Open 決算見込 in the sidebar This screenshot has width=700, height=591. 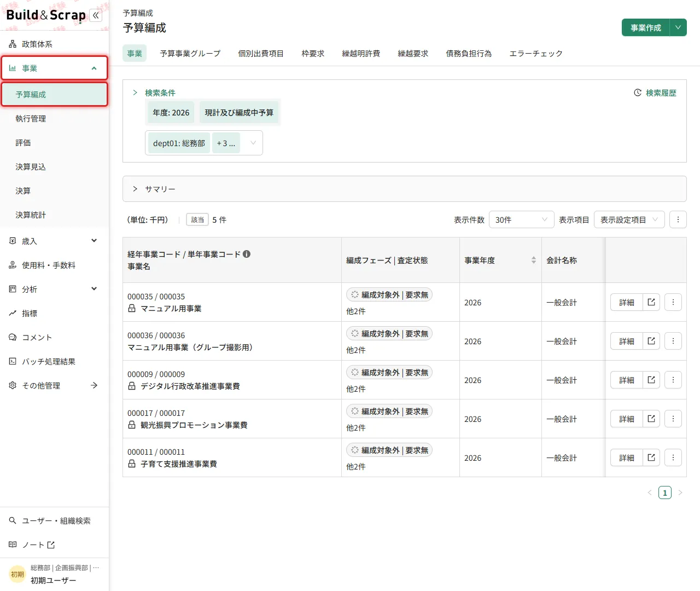click(x=55, y=167)
